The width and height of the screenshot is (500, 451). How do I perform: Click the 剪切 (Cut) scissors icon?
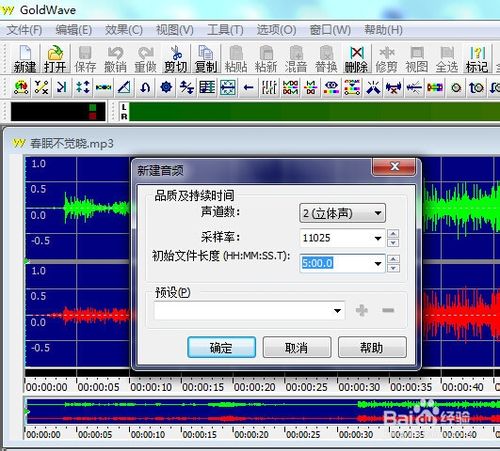tap(176, 59)
